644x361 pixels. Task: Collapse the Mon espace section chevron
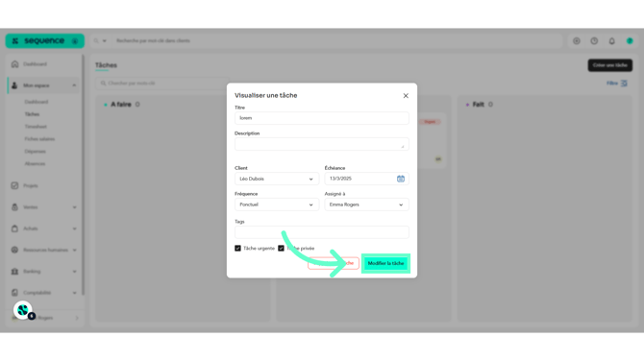click(74, 85)
